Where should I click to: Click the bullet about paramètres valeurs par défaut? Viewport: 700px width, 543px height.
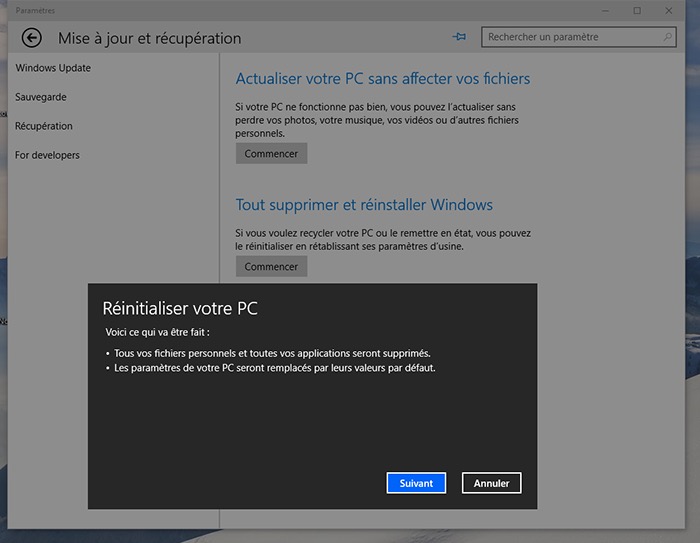(271, 368)
